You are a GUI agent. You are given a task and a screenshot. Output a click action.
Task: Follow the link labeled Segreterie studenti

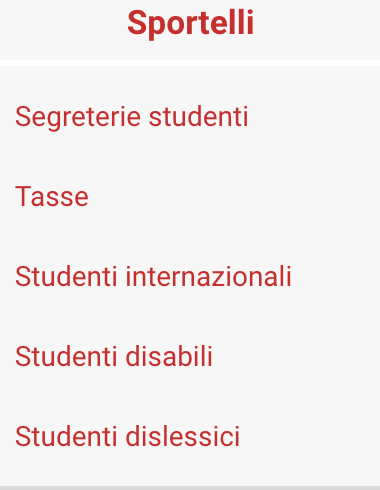tap(132, 117)
